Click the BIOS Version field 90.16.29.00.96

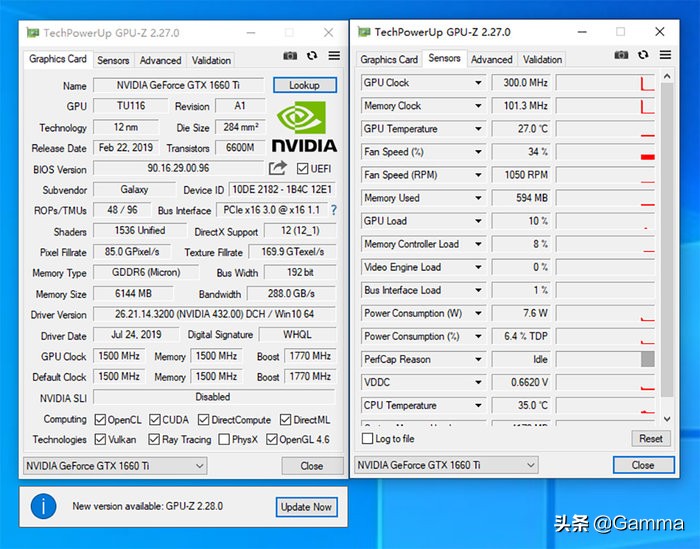[x=178, y=168]
